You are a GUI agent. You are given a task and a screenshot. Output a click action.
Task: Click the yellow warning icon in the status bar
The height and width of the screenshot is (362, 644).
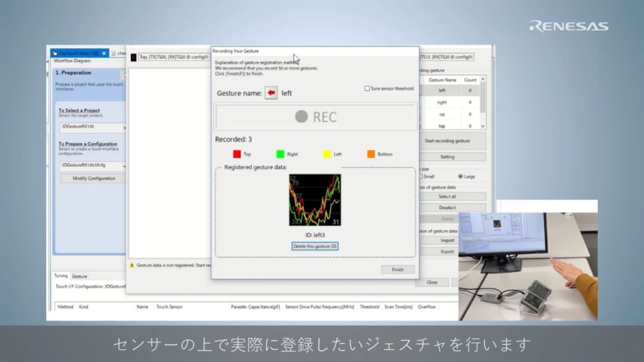pyautogui.click(x=131, y=265)
